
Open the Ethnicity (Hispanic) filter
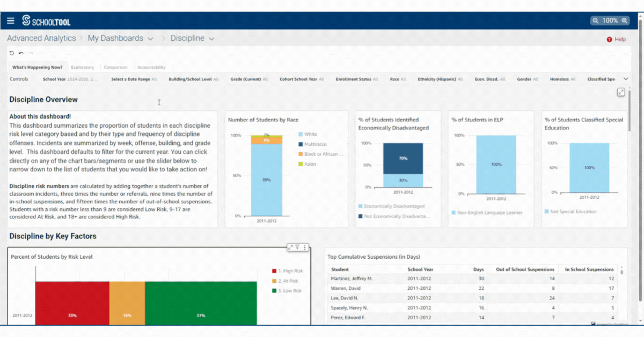(x=440, y=79)
